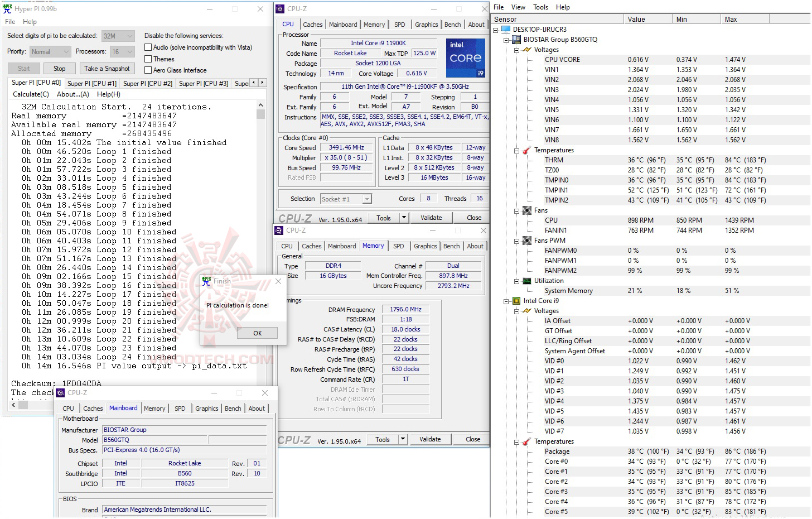
Task: Open the Selection dropdown showing Socket #1
Action: coord(346,199)
